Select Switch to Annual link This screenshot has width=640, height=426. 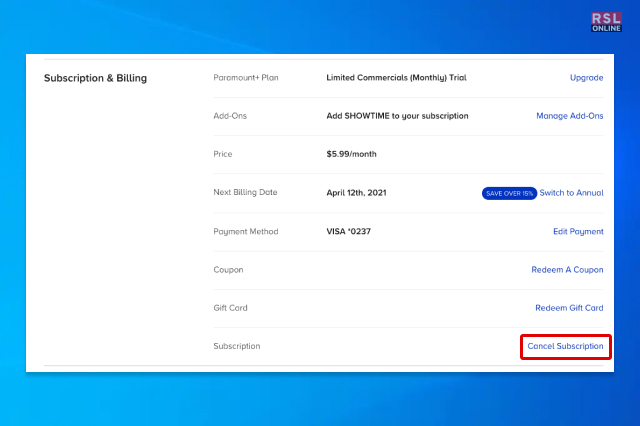[571, 193]
